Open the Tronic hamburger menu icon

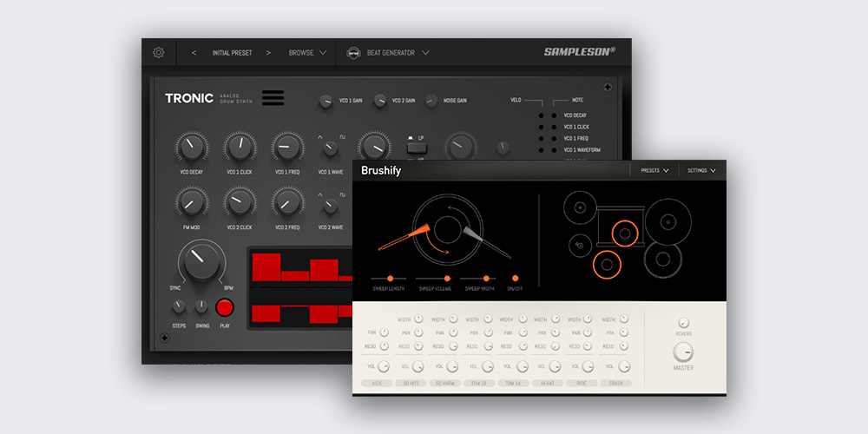273,98
